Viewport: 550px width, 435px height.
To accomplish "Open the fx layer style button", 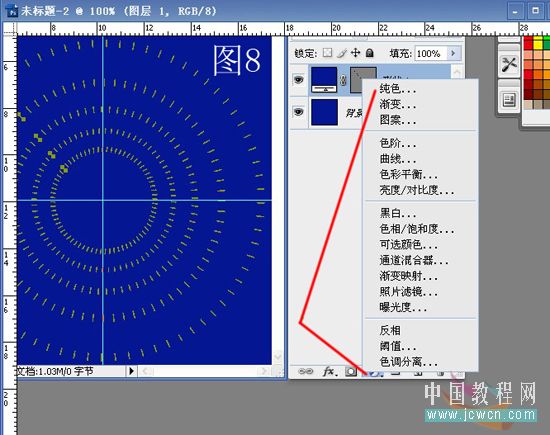I will (329, 371).
